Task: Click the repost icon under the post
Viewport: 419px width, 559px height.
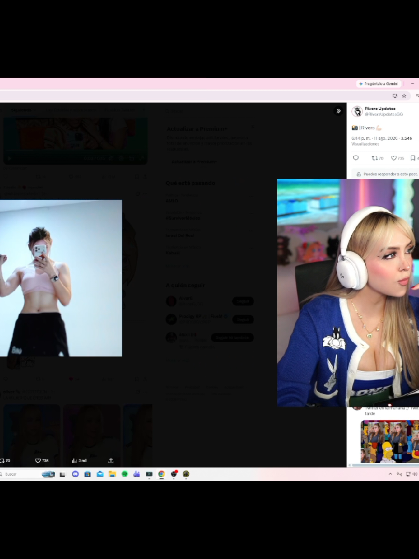Action: click(x=374, y=158)
